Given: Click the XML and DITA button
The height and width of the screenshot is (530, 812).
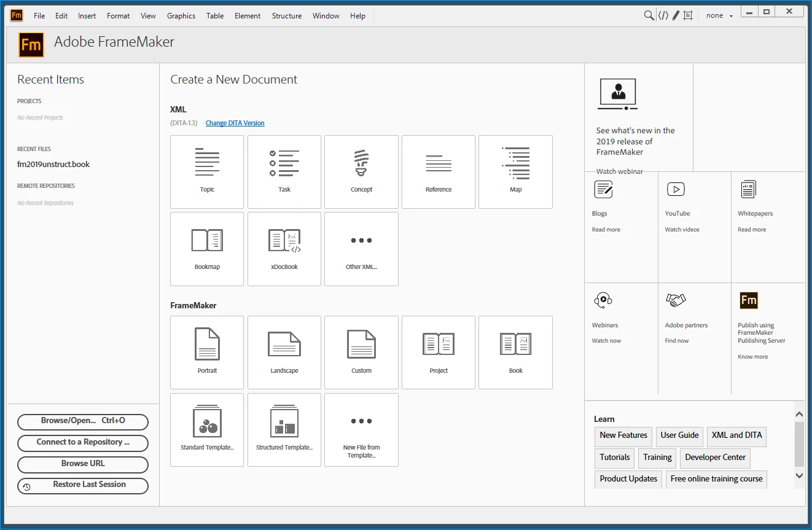Looking at the screenshot, I should click(736, 435).
